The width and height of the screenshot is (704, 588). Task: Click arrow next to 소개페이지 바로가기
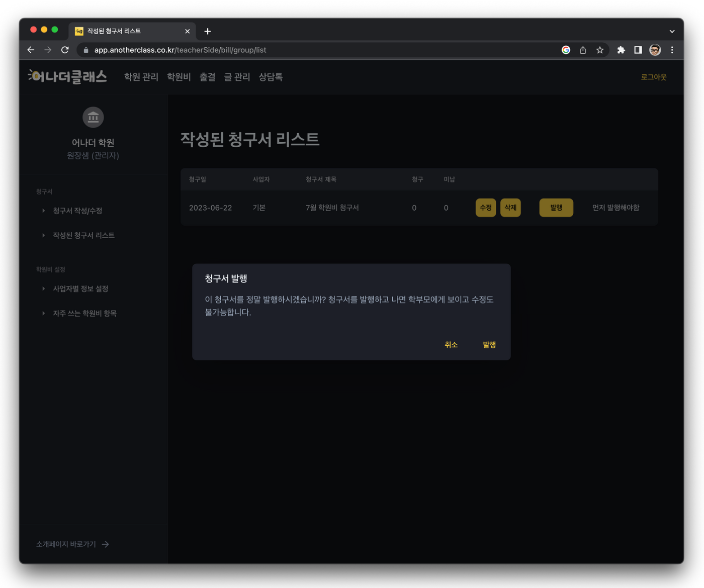(105, 544)
